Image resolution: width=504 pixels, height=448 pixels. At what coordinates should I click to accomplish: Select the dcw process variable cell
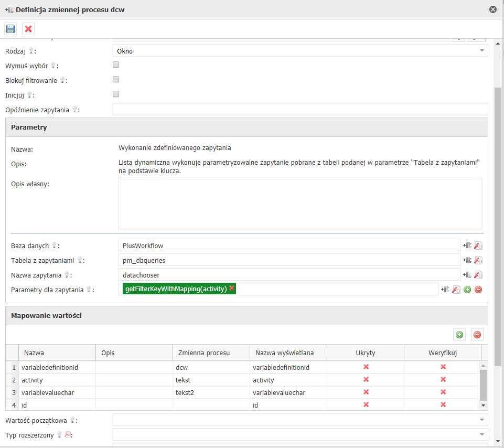click(x=211, y=367)
